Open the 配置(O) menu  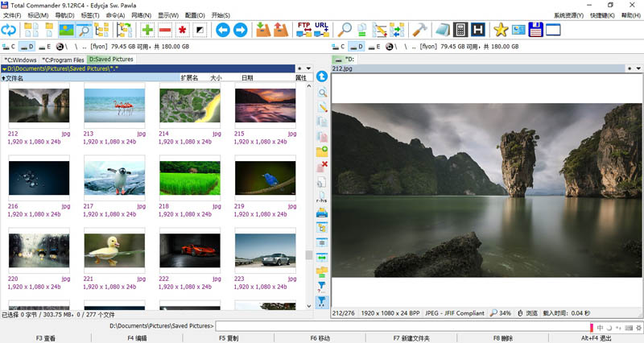coord(195,15)
